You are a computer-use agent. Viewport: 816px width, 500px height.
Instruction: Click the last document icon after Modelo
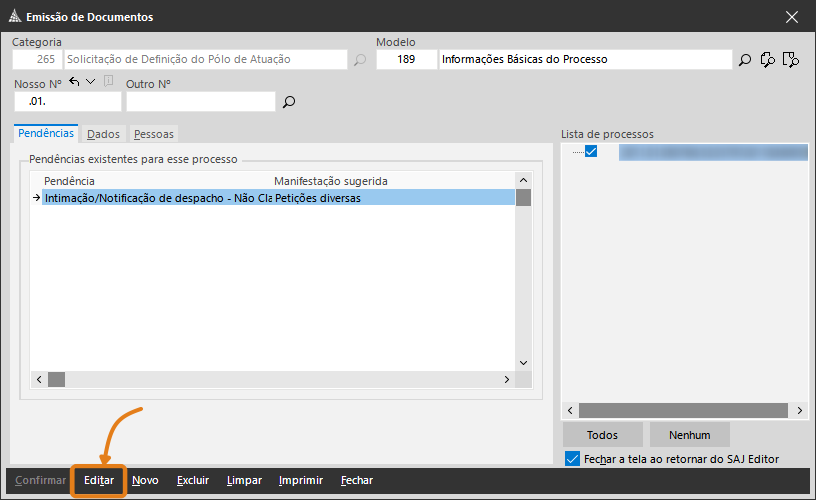(791, 60)
